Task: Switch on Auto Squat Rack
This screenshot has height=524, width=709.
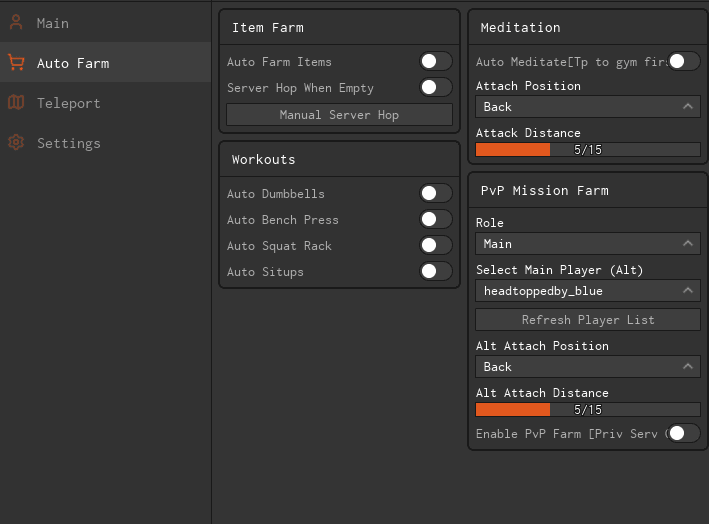Action: (435, 246)
